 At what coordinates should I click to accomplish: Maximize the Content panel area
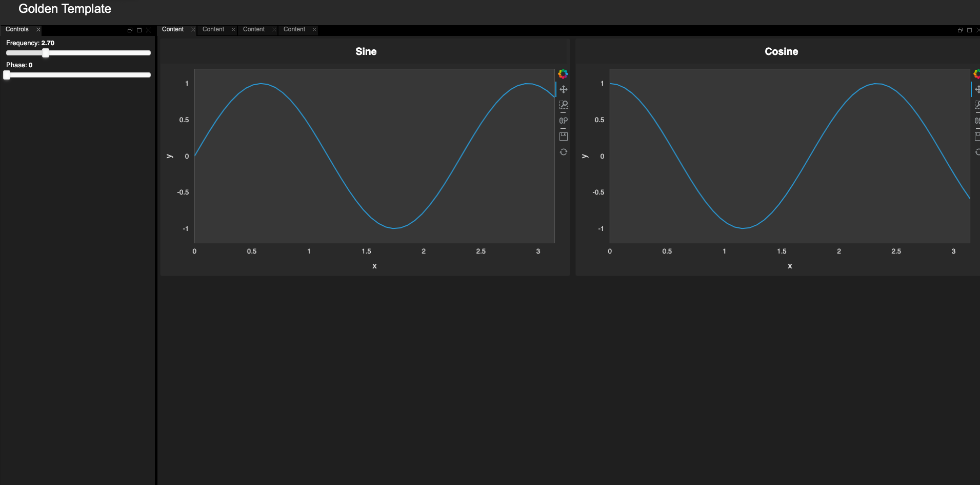point(969,30)
